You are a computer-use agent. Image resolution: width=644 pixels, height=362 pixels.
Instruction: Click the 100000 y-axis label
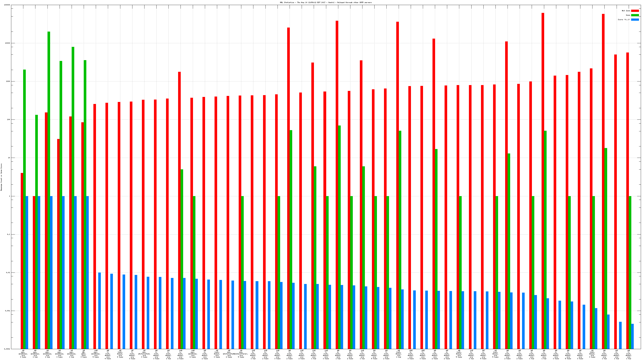[7, 5]
